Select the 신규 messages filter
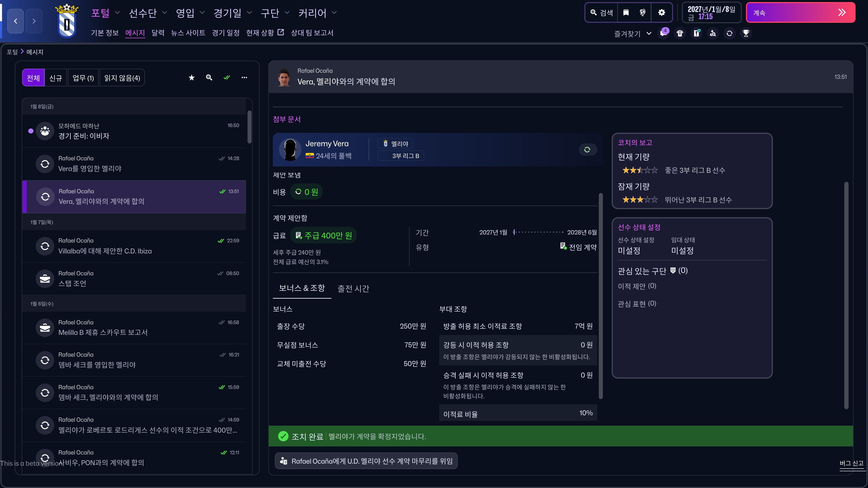This screenshot has width=868, height=488. pos(56,78)
